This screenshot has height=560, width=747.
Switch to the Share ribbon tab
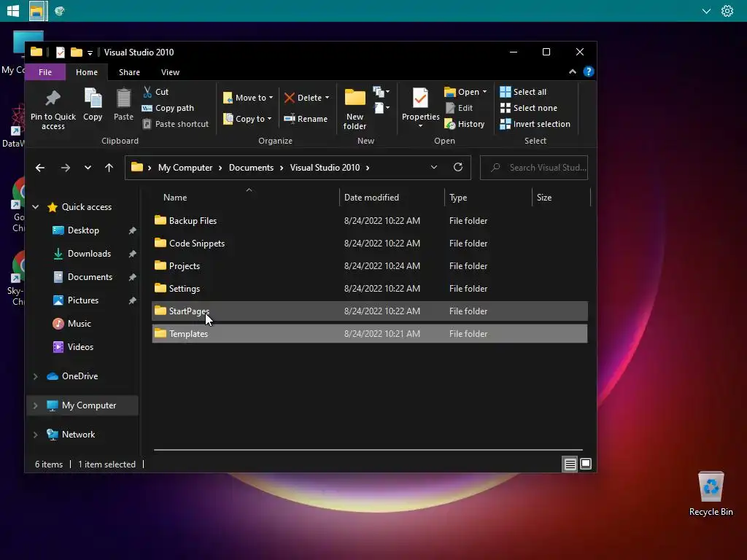tap(129, 72)
